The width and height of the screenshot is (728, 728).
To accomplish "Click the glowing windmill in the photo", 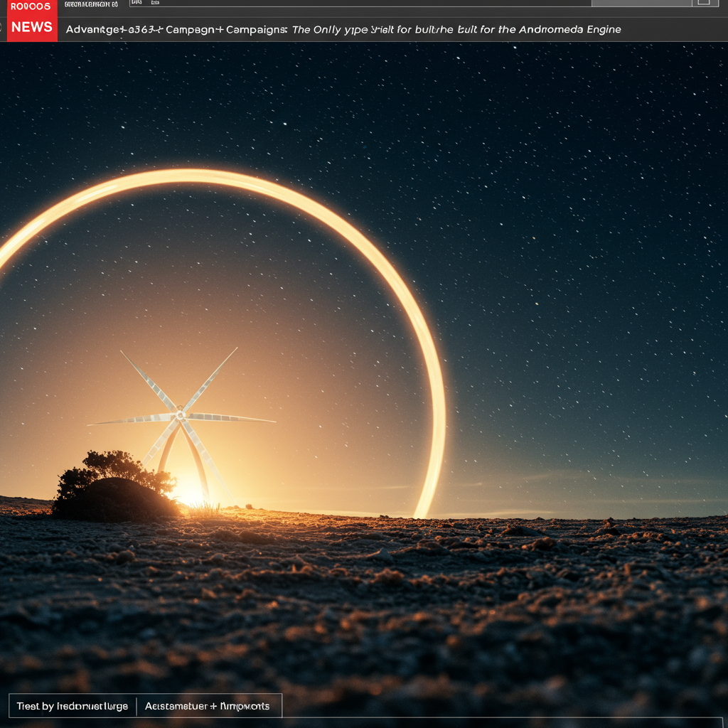I will pyautogui.click(x=181, y=416).
